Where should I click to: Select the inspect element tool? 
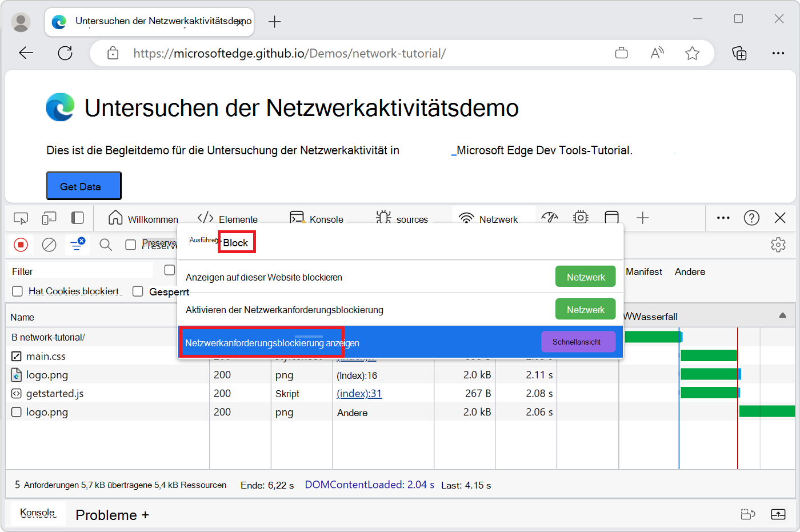point(21,218)
